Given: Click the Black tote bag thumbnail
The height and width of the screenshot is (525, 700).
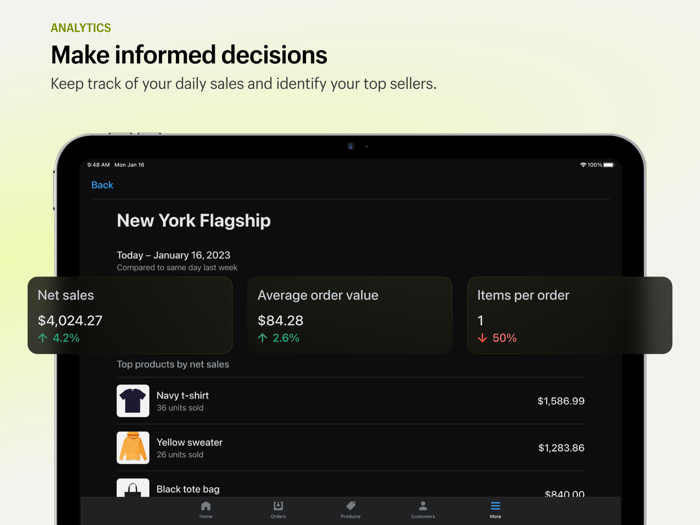Looking at the screenshot, I should pyautogui.click(x=133, y=488).
